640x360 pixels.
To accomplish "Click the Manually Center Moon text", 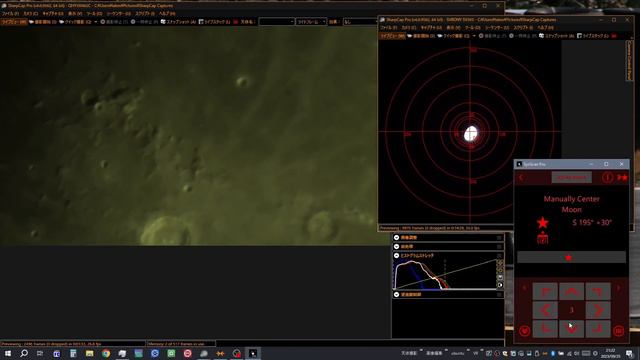I will [x=571, y=204].
